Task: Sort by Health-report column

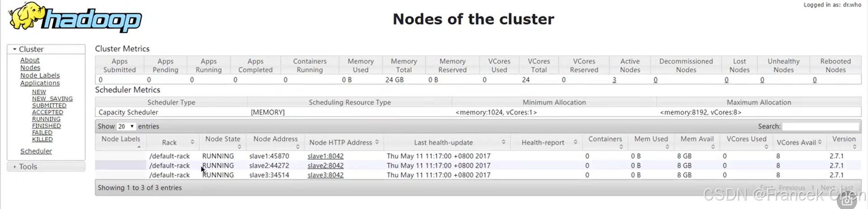Action: click(x=575, y=142)
